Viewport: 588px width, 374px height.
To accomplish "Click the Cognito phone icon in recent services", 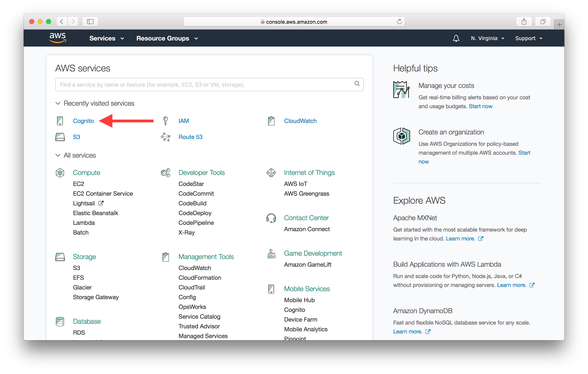I will (60, 121).
